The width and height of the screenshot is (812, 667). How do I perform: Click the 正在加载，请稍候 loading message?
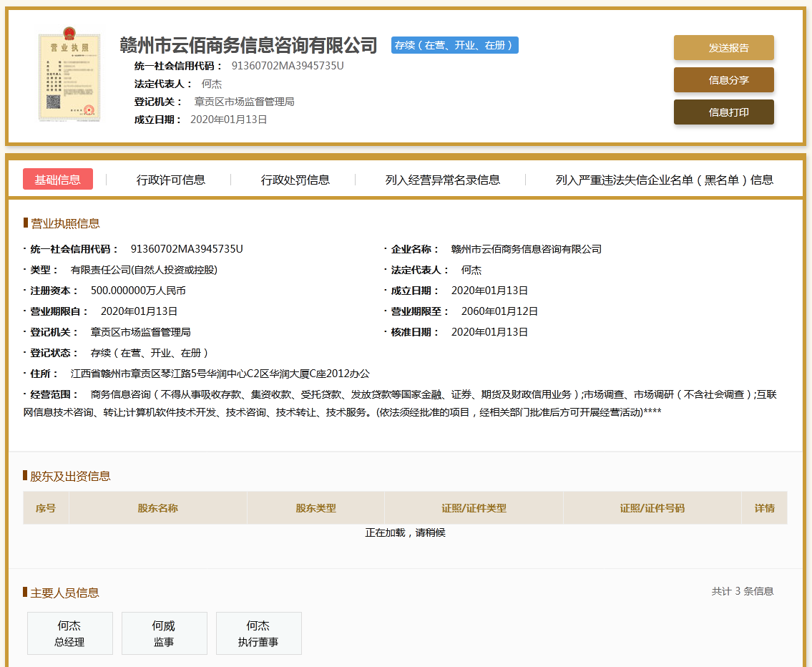(406, 531)
